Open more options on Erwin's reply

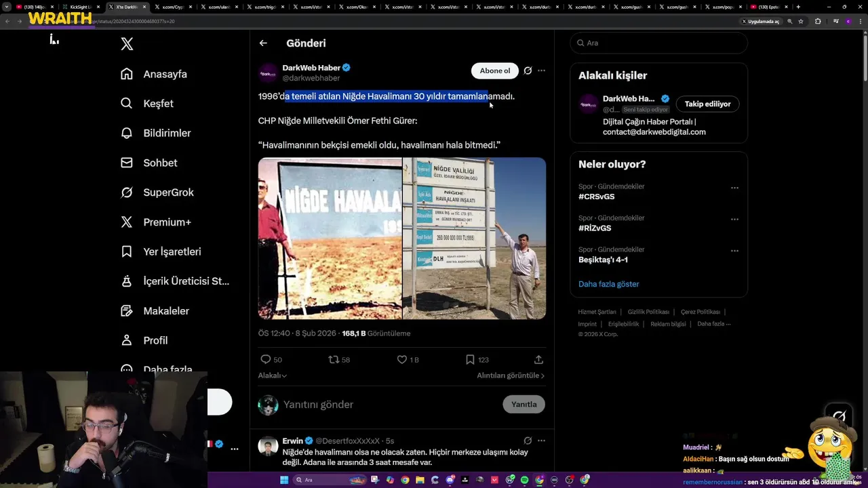tap(541, 441)
